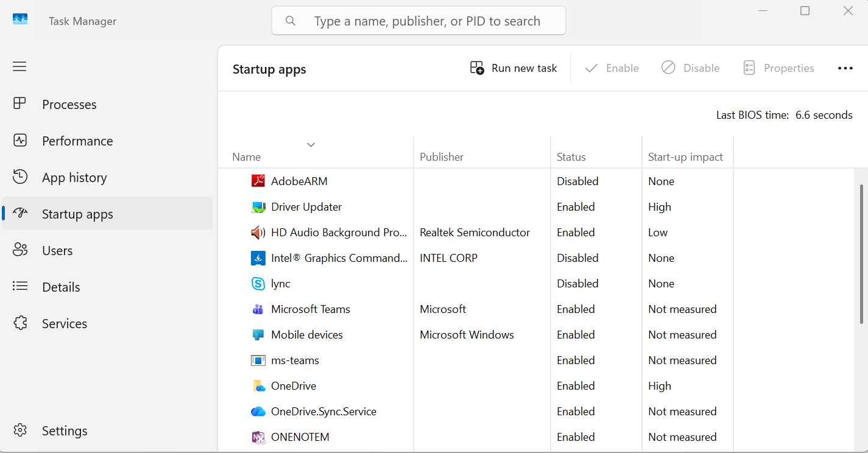Click the Run new task button

pos(513,68)
